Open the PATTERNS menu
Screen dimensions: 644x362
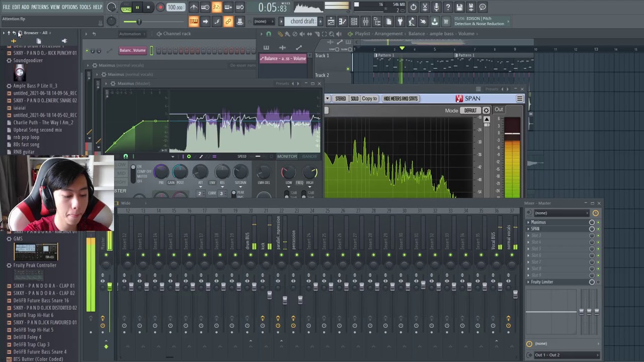tap(40, 7)
